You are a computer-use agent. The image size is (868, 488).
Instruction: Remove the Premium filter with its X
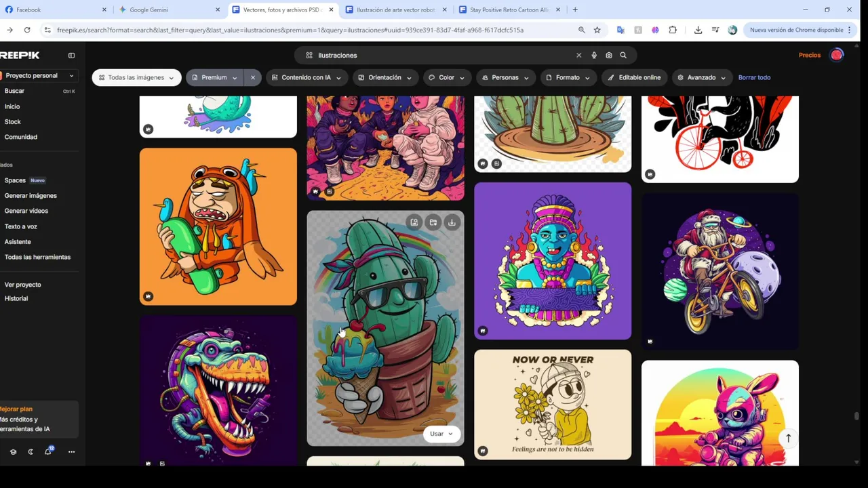point(253,77)
